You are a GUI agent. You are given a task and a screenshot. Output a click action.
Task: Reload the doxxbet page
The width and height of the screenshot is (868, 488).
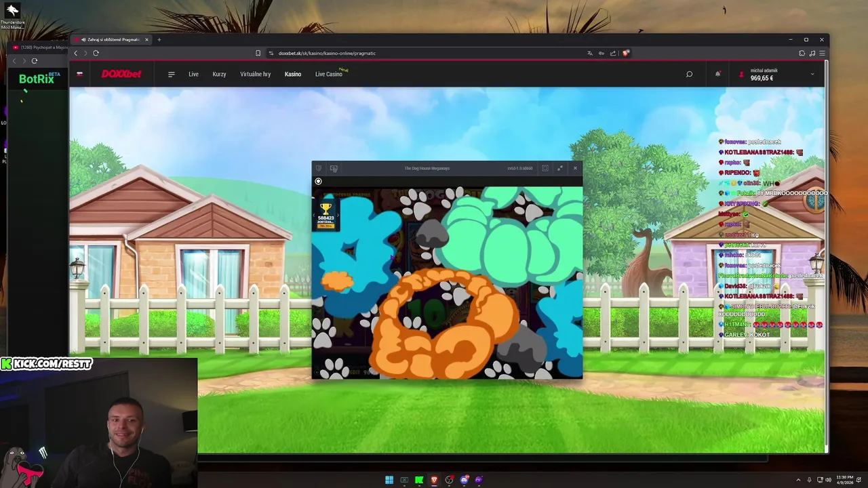[x=96, y=53]
